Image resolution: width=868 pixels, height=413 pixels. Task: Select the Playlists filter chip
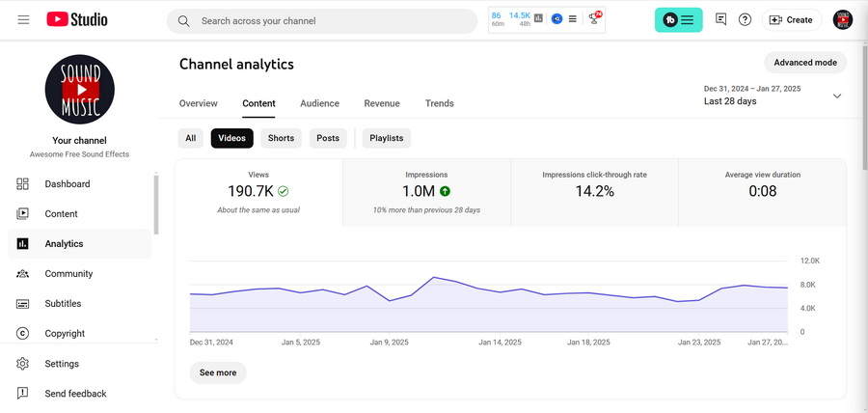(387, 138)
